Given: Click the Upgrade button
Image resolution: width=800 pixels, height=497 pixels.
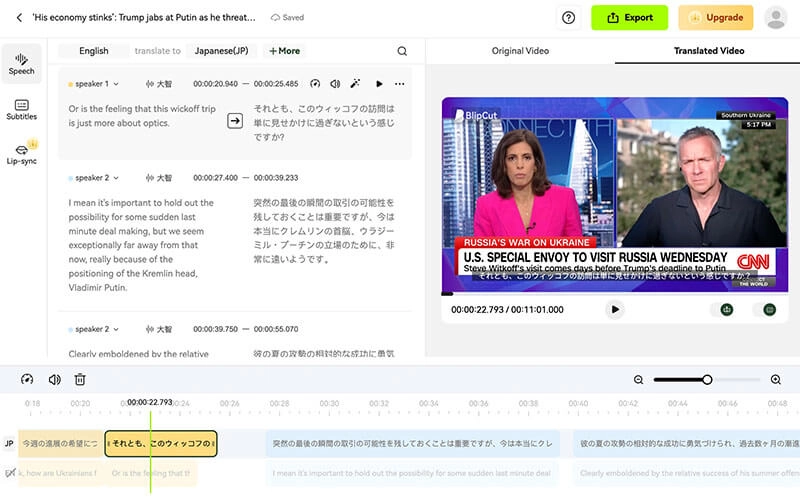Looking at the screenshot, I should (716, 17).
